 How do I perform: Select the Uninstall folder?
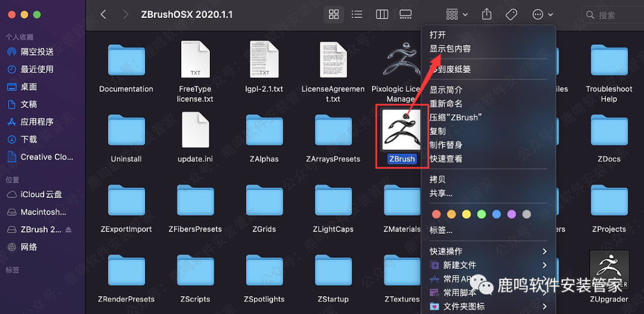tap(126, 130)
